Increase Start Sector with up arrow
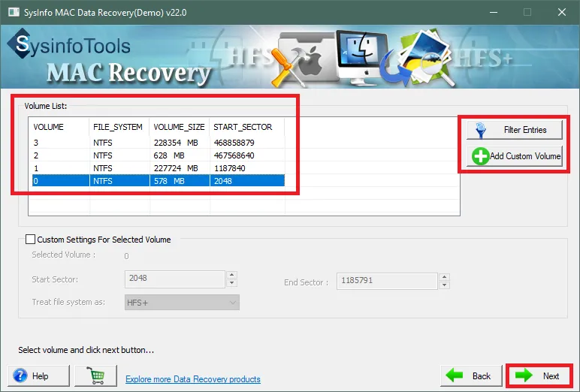The height and width of the screenshot is (392, 580). click(232, 275)
